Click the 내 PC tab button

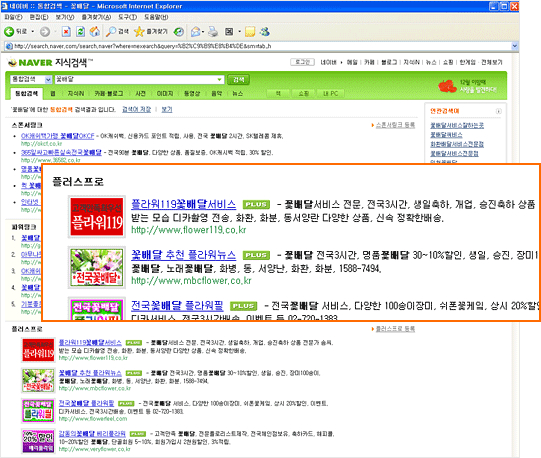[331, 94]
